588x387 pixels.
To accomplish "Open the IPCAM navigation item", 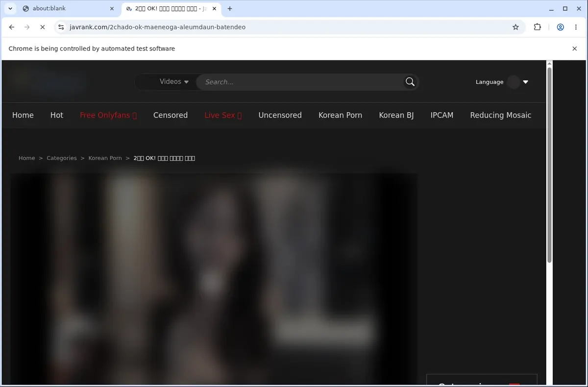I will [x=442, y=115].
